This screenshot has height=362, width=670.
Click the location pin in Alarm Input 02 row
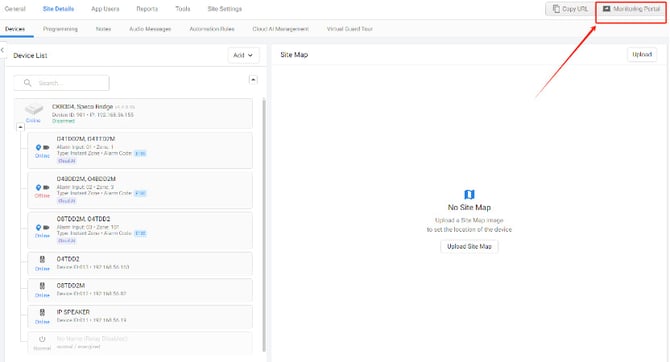pos(38,188)
